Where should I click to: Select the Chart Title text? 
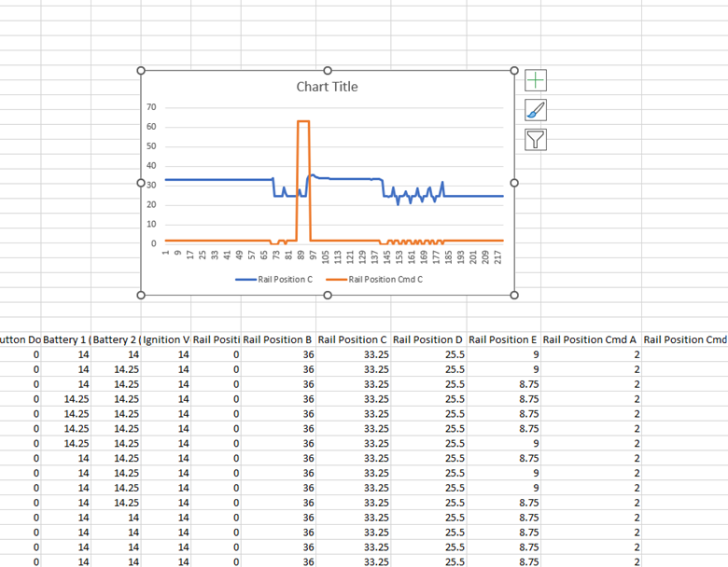[x=327, y=87]
